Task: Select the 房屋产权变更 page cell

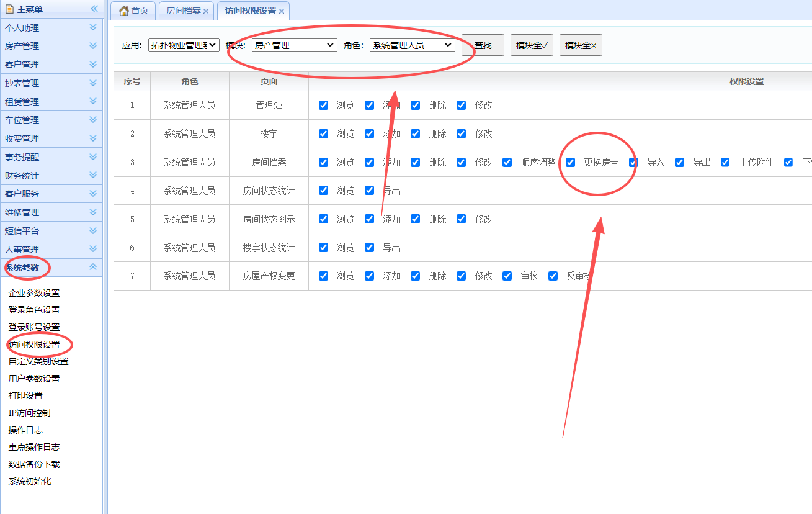Action: [x=269, y=276]
